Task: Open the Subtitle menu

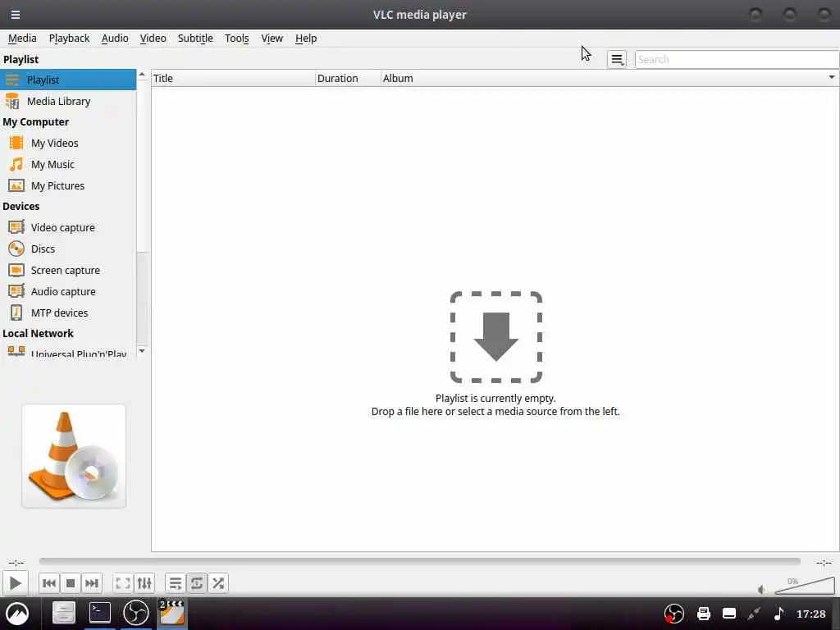Action: click(x=195, y=38)
